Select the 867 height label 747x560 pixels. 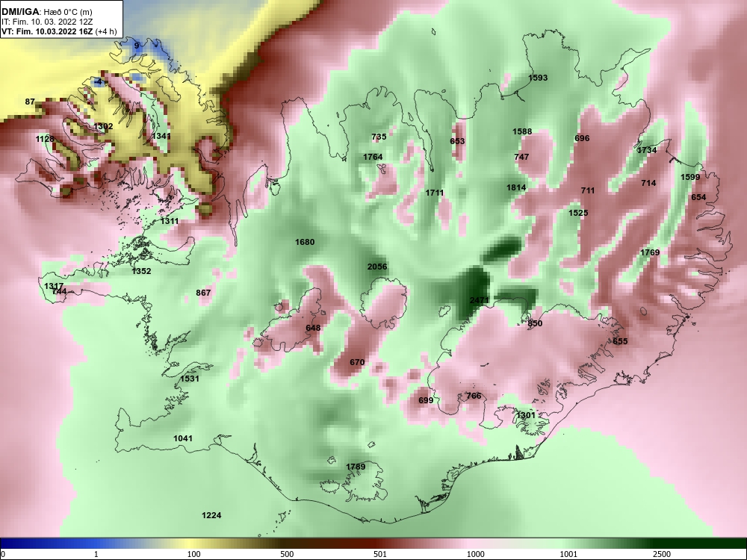[x=203, y=293]
